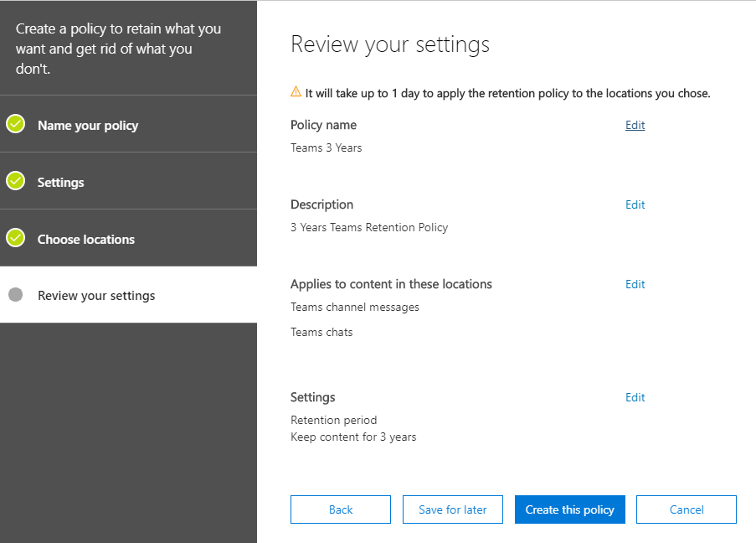
Task: Click the 'Policy name' section heading
Action: (323, 125)
